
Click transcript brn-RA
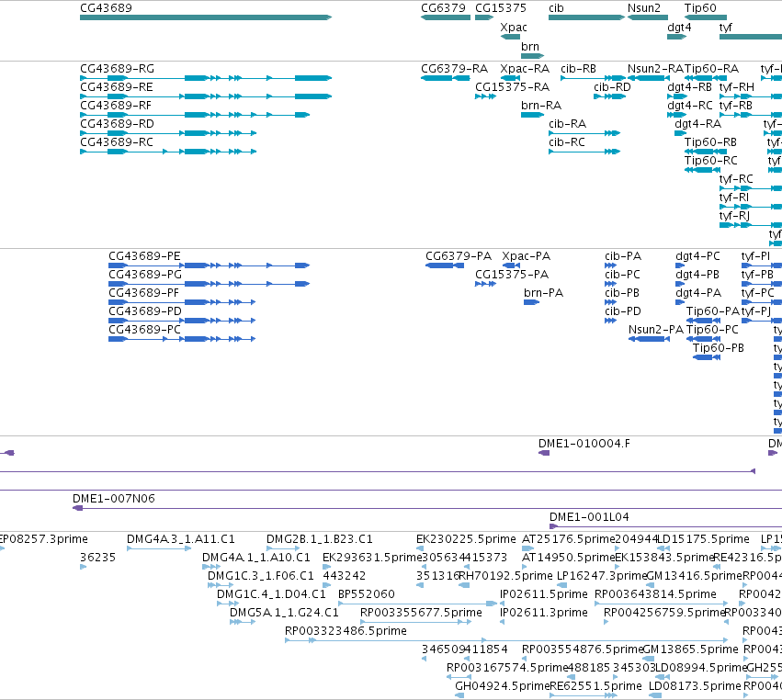click(532, 115)
